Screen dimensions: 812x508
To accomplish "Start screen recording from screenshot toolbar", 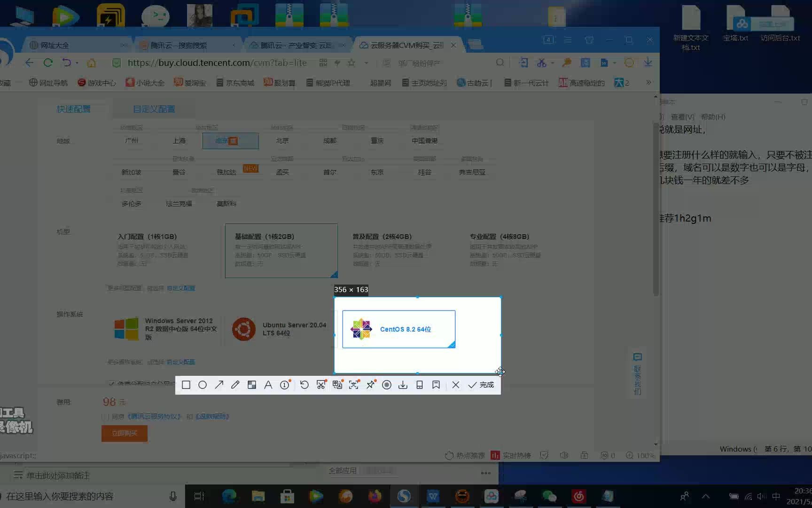I will 387,385.
